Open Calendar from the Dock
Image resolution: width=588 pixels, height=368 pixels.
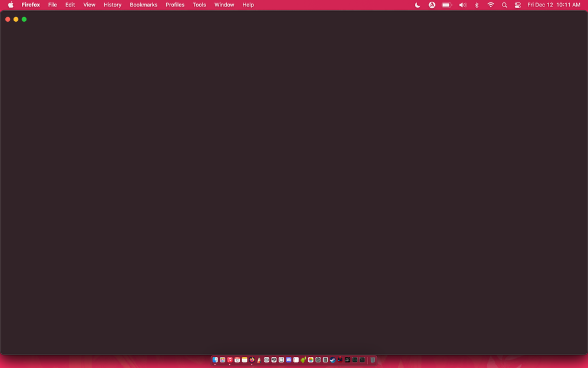(236, 360)
